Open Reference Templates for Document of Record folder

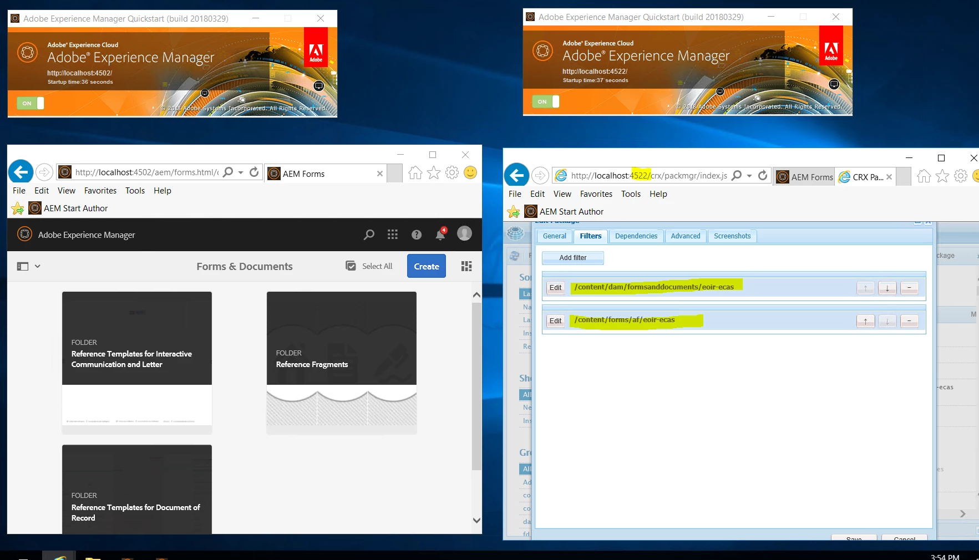137,489
